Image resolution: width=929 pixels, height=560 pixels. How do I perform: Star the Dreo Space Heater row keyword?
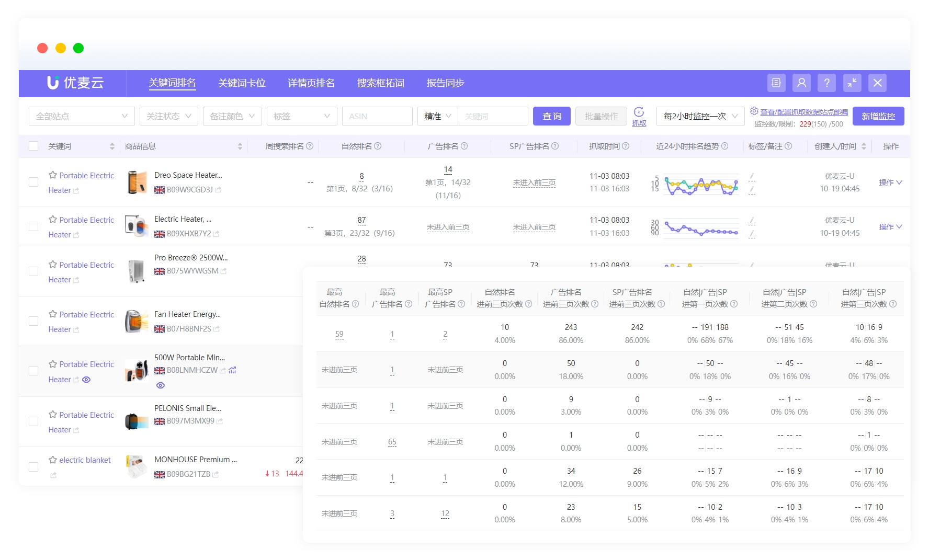click(53, 175)
